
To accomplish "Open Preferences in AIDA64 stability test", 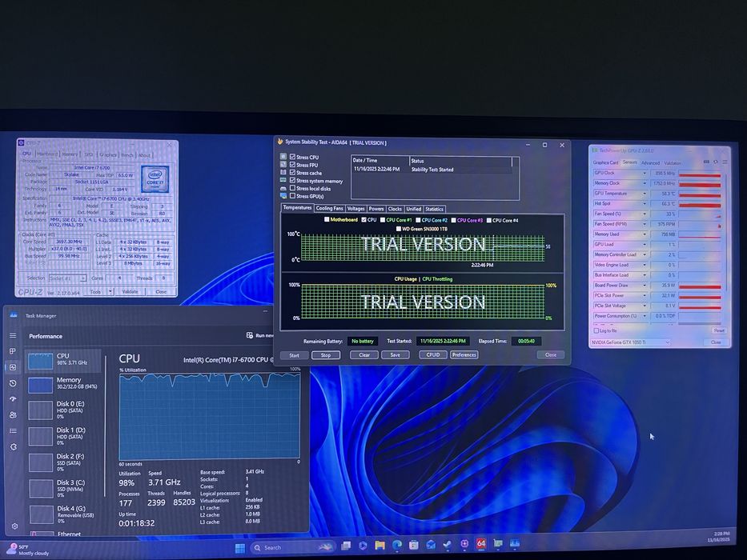I will [464, 354].
